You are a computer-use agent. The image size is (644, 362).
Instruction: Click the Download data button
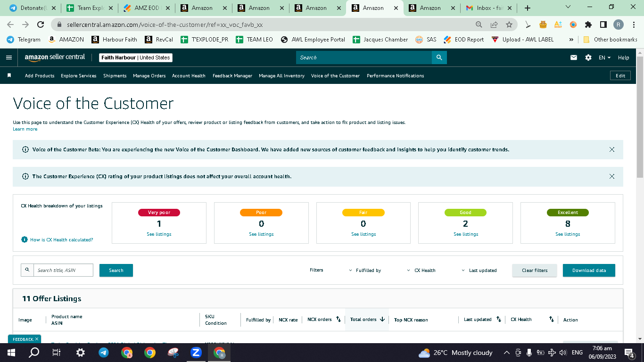(x=589, y=270)
